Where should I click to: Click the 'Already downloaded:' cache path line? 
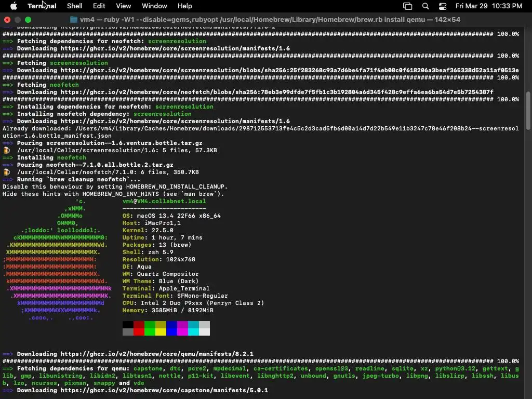pyautogui.click(x=261, y=132)
